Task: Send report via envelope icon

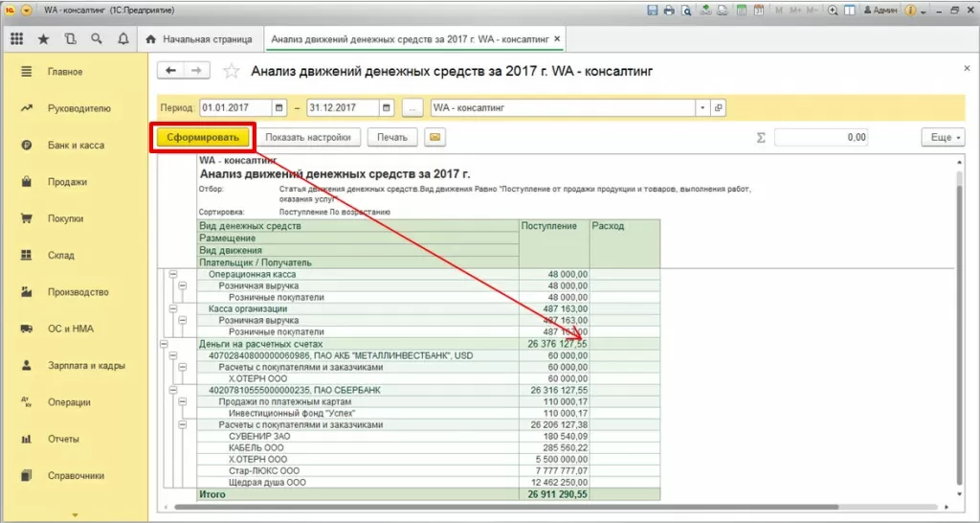Action: [434, 137]
